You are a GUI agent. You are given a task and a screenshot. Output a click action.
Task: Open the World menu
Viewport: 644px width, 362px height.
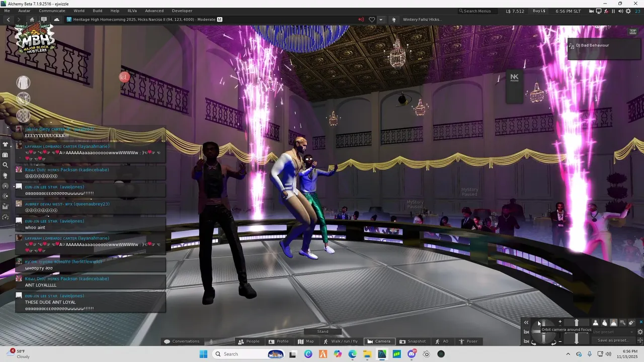79,11
